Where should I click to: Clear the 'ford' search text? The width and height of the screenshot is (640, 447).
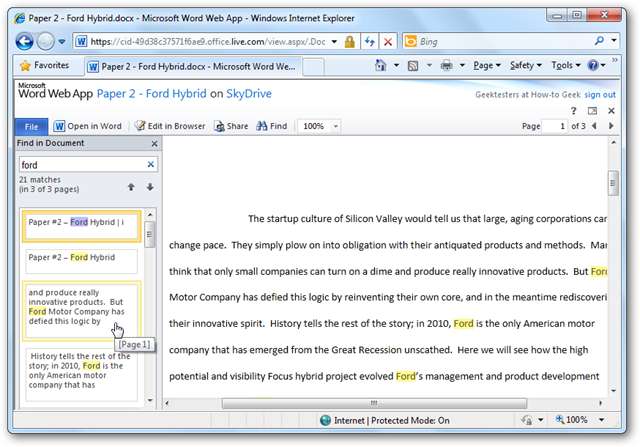pyautogui.click(x=151, y=165)
